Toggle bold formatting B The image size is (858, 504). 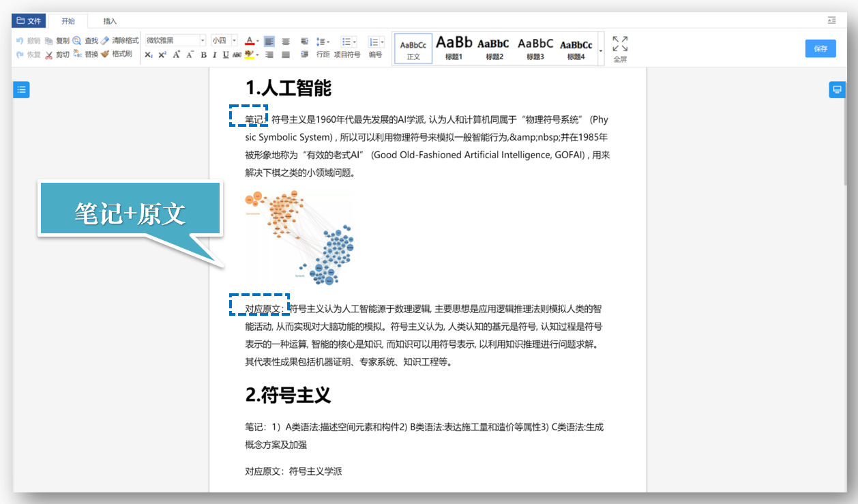point(203,55)
